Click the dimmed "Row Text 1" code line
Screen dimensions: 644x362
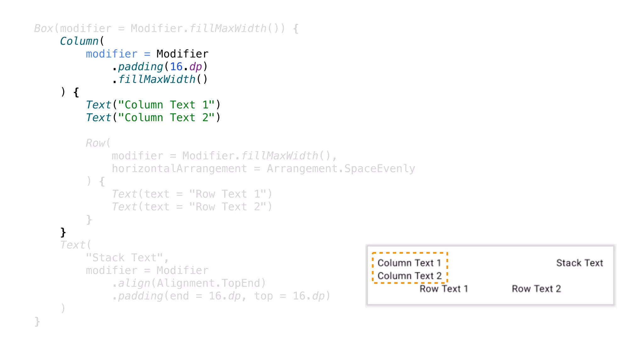tap(192, 194)
